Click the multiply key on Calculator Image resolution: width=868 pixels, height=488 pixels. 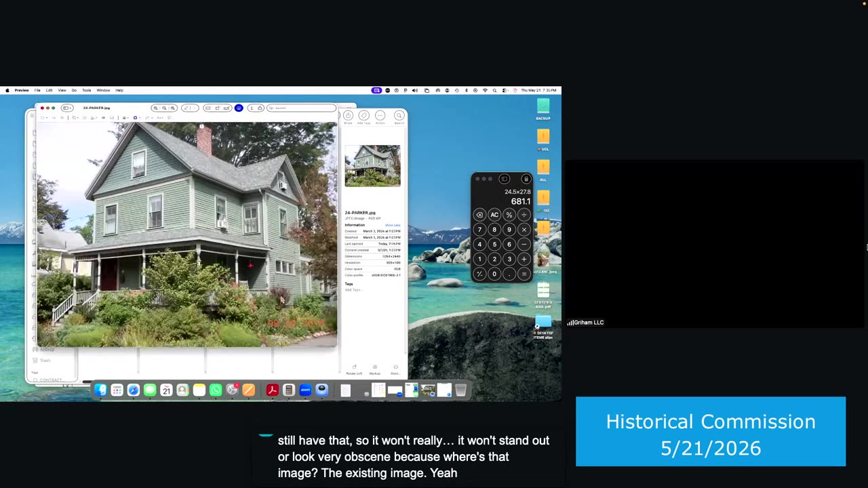coord(524,230)
